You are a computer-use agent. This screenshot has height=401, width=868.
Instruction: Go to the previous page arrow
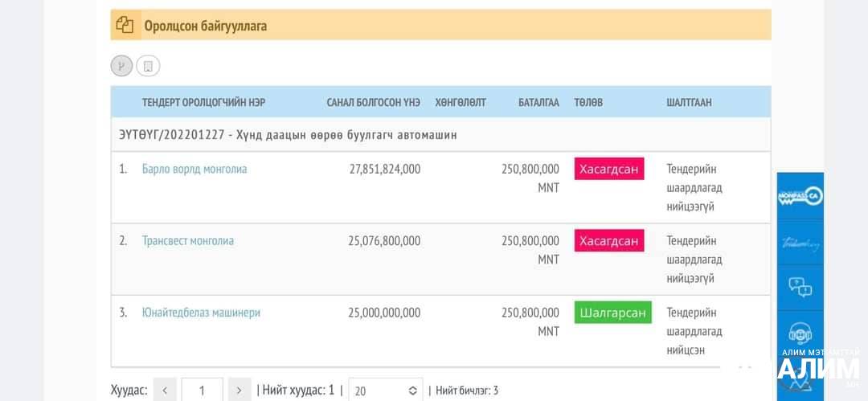(165, 391)
